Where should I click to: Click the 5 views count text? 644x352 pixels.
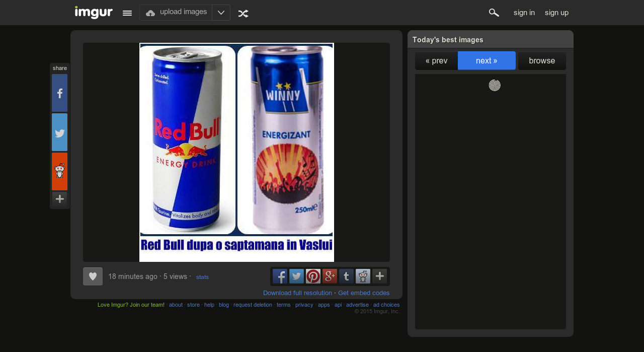tap(175, 276)
